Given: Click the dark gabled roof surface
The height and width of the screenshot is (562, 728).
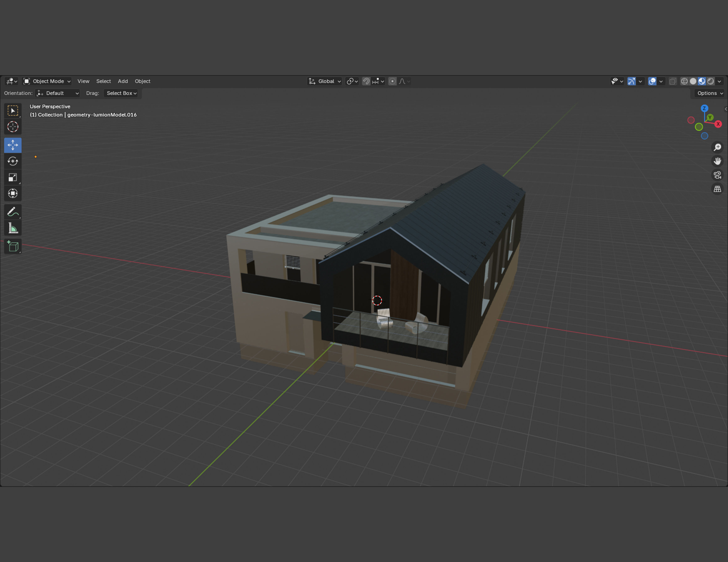Looking at the screenshot, I should tap(460, 224).
